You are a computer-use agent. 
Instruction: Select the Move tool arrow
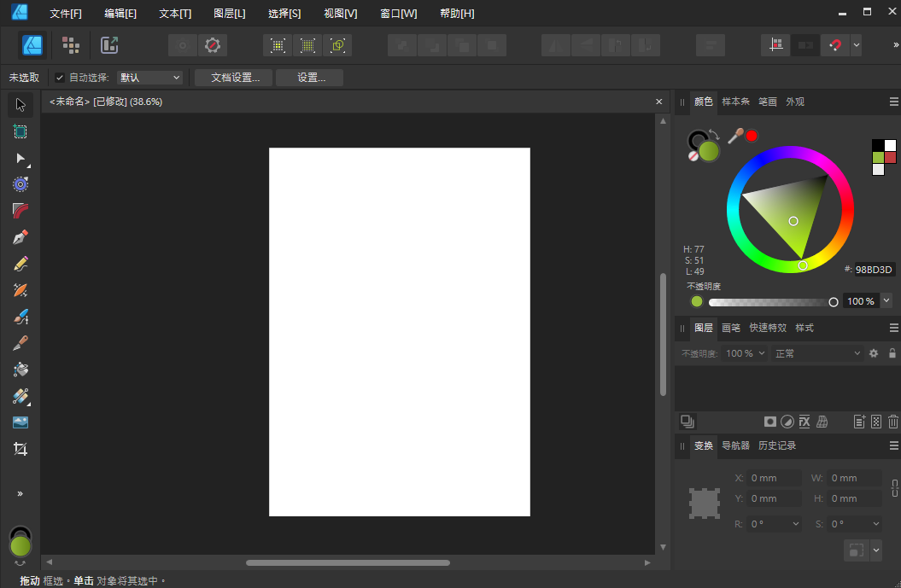pos(20,105)
